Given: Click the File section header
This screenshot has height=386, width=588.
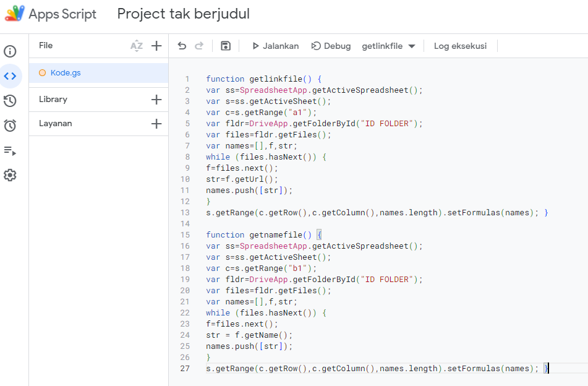Looking at the screenshot, I should click(46, 45).
